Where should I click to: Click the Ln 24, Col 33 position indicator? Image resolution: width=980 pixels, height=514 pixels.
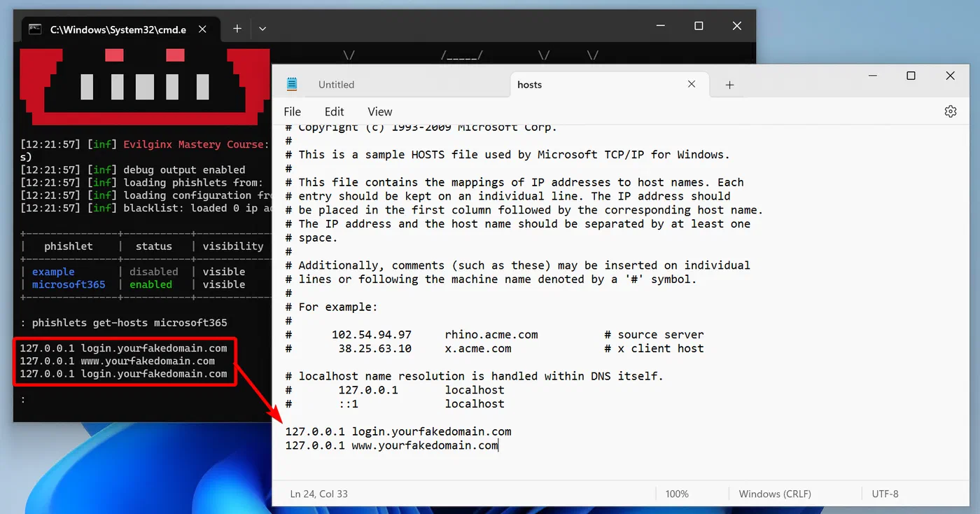[319, 494]
